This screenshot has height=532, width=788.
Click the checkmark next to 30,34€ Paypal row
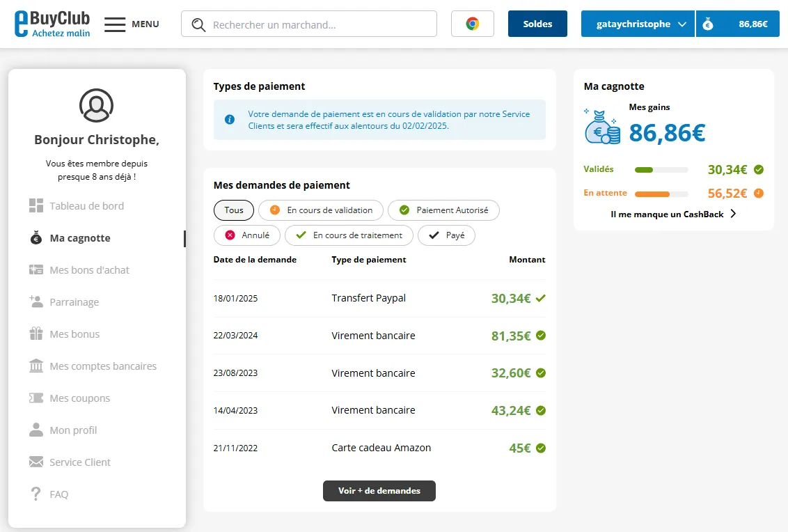point(541,298)
